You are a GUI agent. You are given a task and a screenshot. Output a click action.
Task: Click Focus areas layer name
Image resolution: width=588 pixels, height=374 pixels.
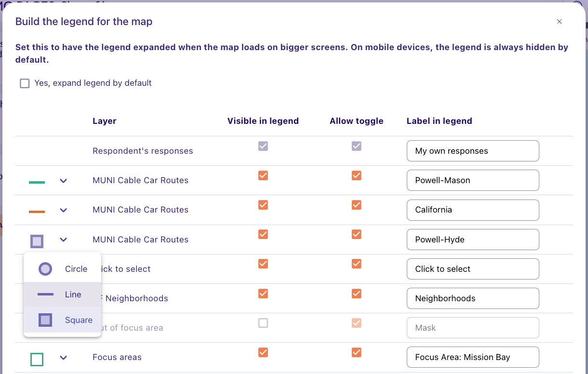click(117, 357)
